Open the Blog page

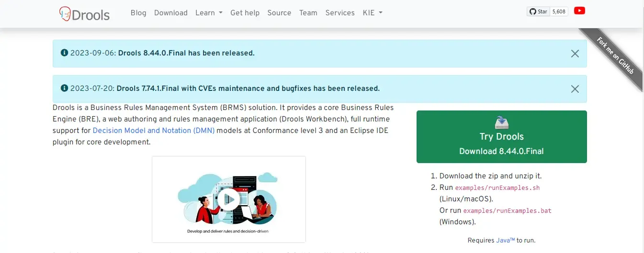point(138,13)
